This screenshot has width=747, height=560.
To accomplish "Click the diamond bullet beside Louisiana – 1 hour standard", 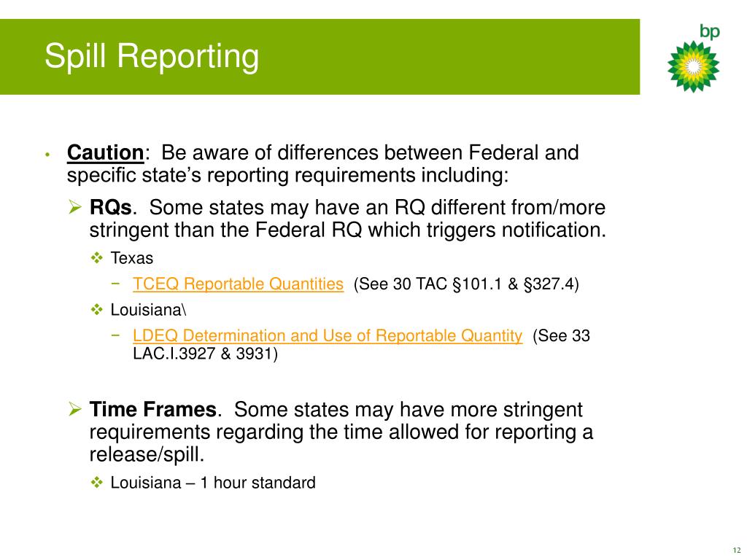I will click(97, 483).
